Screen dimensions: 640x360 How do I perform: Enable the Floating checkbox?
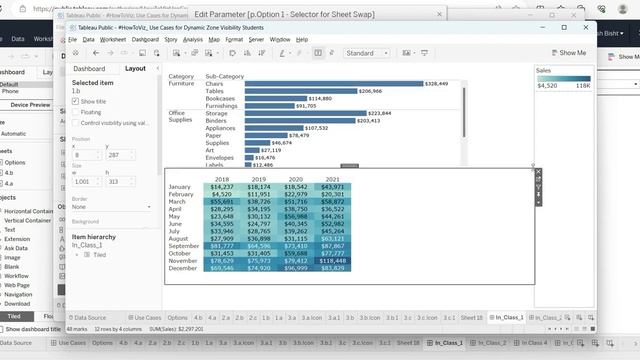pos(76,112)
